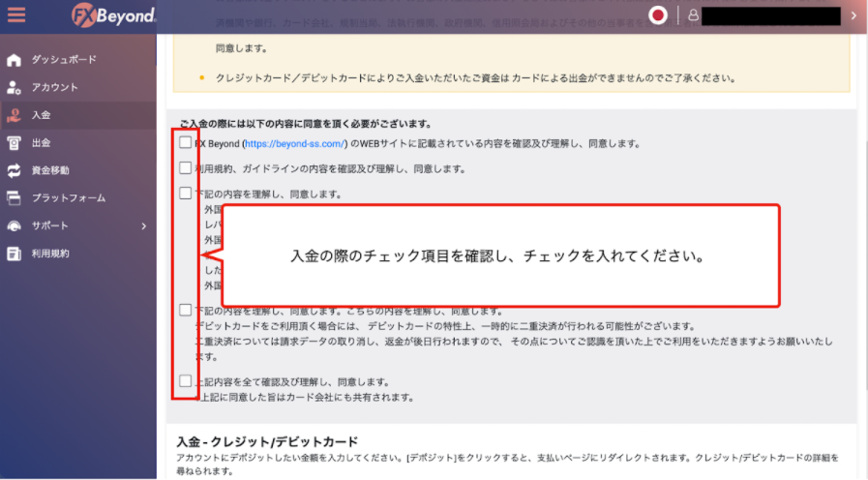The image size is (868, 480).
Task: Click the サポート headset icon
Action: click(x=14, y=225)
